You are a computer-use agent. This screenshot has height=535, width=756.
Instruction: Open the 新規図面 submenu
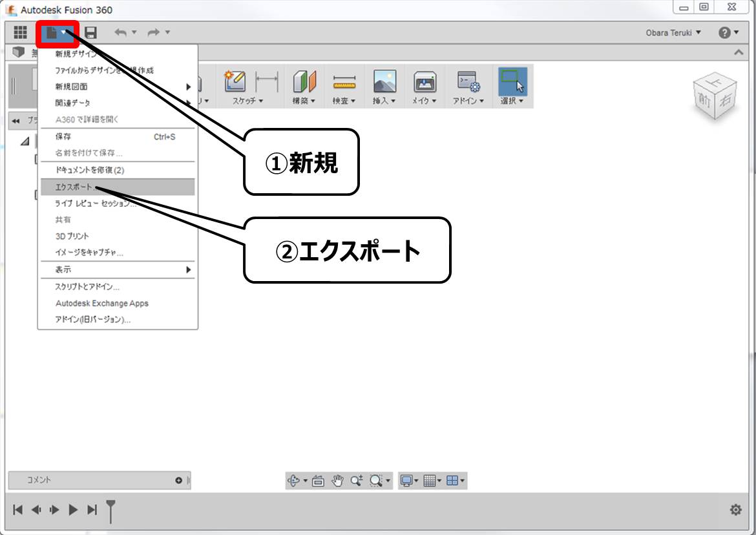(118, 87)
